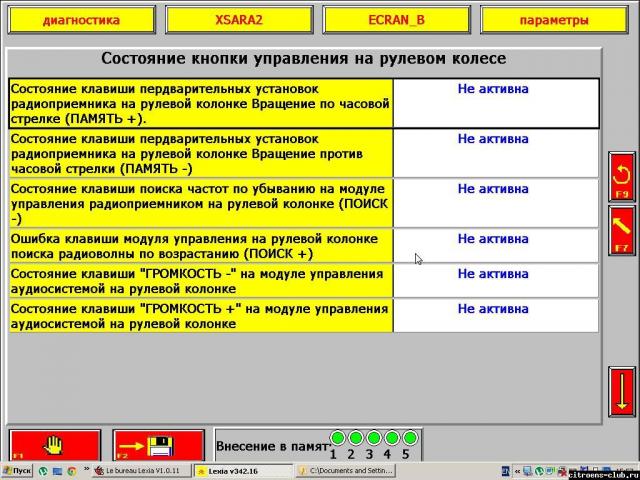
Task: Click the F9 return arrow button
Action: (622, 176)
